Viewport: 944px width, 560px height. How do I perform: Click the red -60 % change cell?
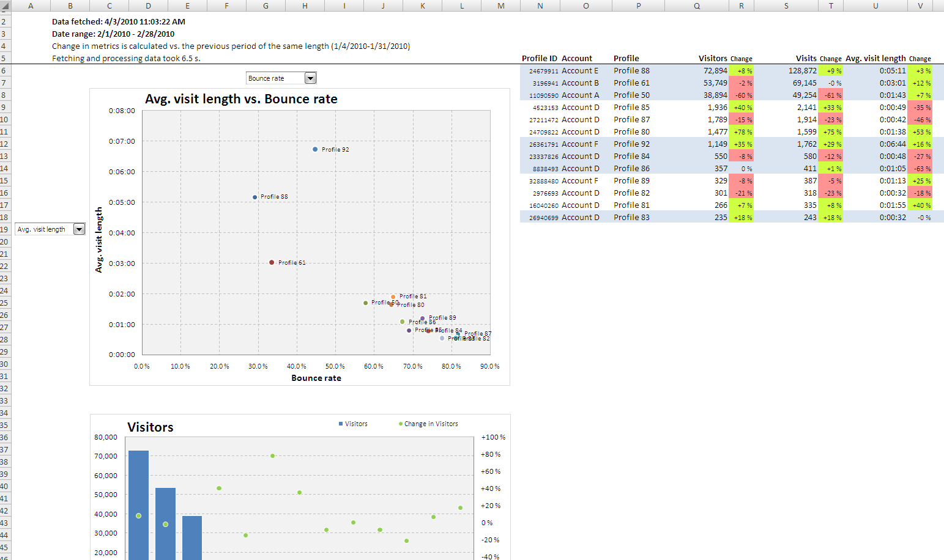[741, 95]
